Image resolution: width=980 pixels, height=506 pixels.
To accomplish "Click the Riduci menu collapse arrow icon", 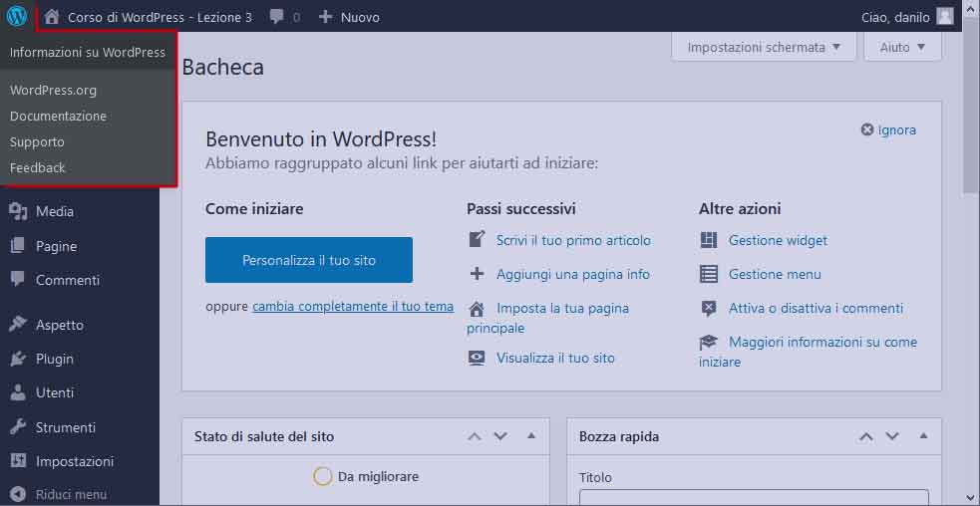I will pyautogui.click(x=18, y=494).
